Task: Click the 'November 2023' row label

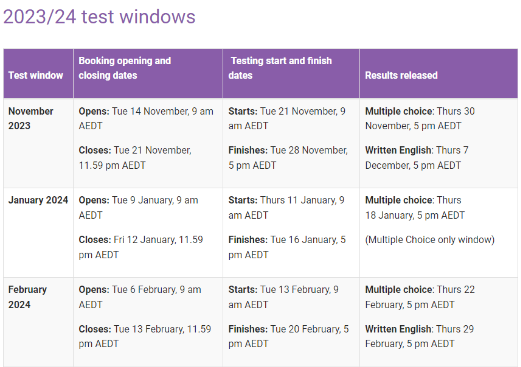Action: coord(31,118)
